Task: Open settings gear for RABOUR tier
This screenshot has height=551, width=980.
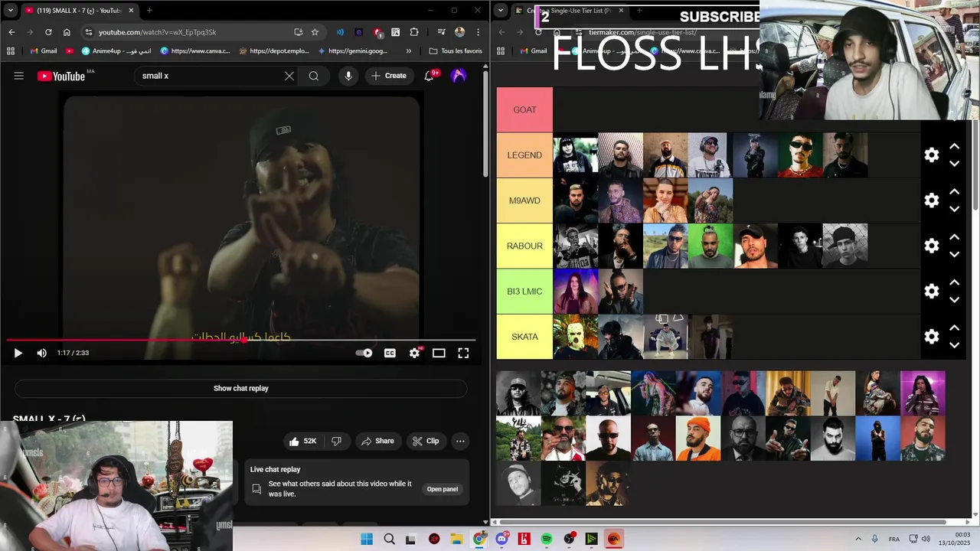Action: 932,246
